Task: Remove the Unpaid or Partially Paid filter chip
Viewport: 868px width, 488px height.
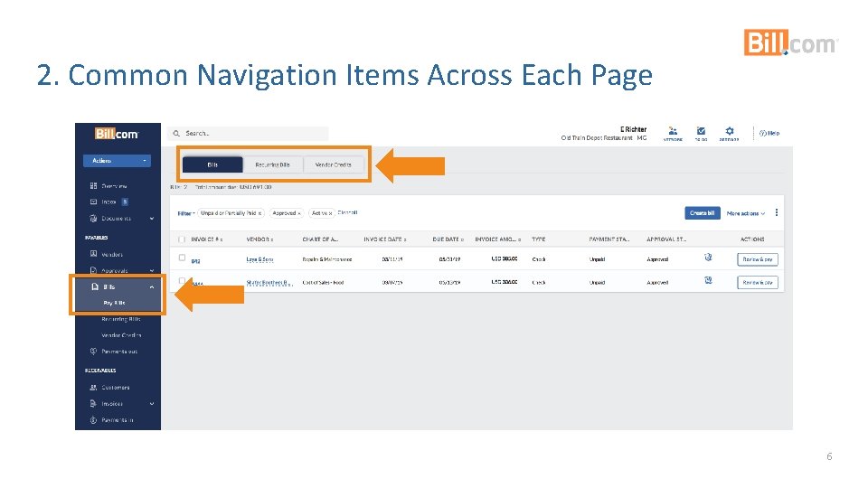Action: click(259, 213)
